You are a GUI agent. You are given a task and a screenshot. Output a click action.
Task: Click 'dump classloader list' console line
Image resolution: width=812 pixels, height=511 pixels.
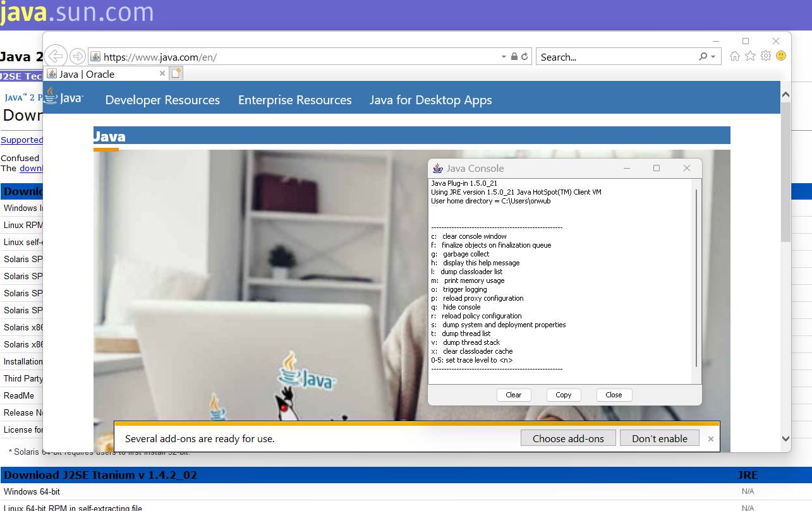(x=467, y=272)
